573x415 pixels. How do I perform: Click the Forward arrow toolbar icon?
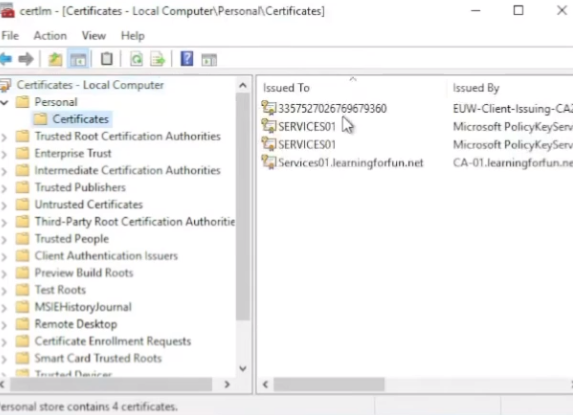click(x=26, y=59)
